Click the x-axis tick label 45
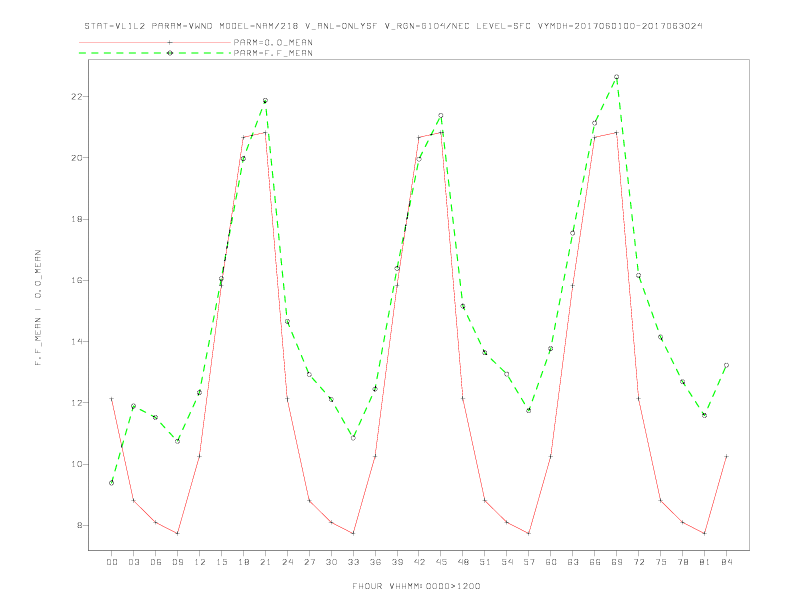 click(x=441, y=562)
